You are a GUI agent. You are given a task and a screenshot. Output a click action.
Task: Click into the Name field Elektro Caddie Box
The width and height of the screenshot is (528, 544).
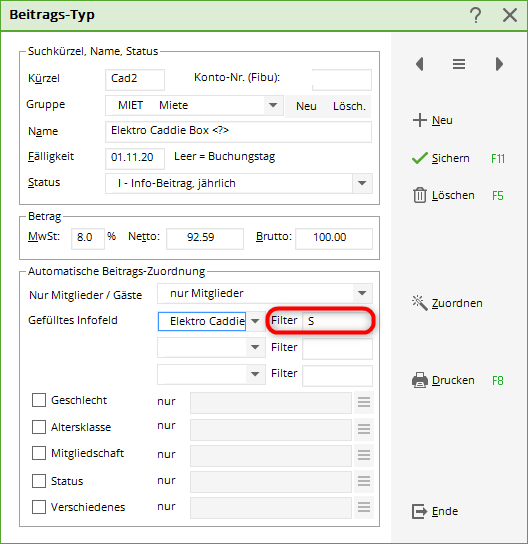(238, 131)
